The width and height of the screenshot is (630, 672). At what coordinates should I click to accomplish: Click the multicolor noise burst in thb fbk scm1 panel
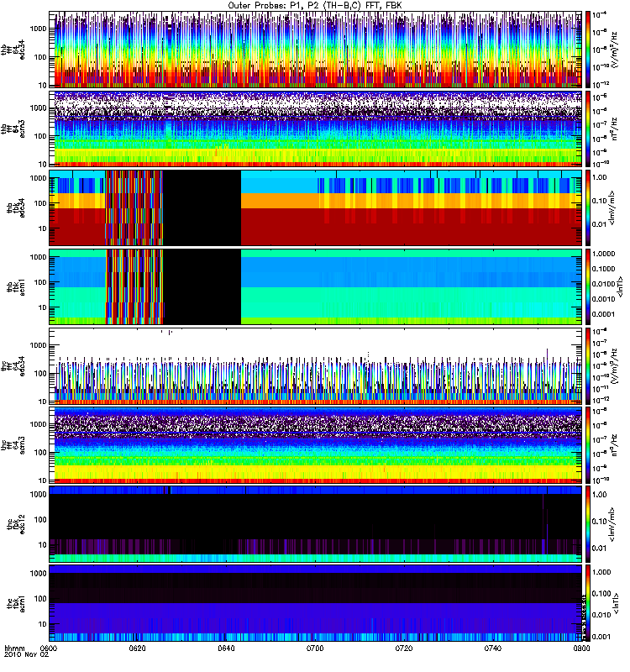(x=134, y=286)
